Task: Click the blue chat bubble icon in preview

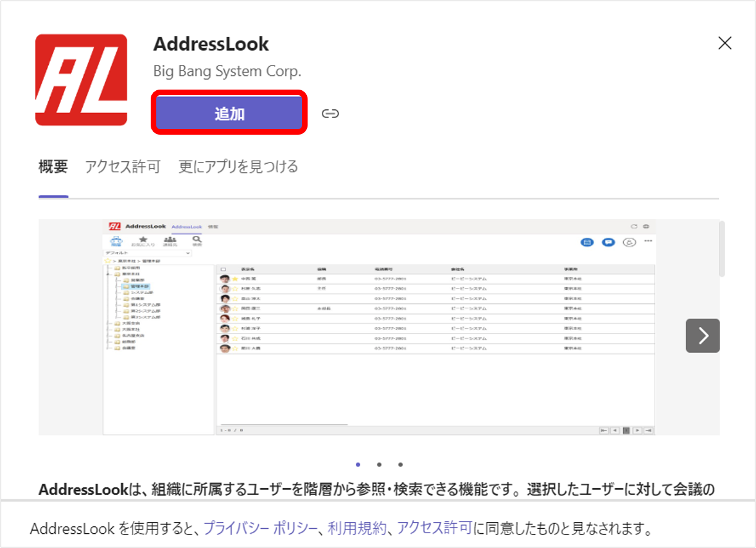Action: 608,242
